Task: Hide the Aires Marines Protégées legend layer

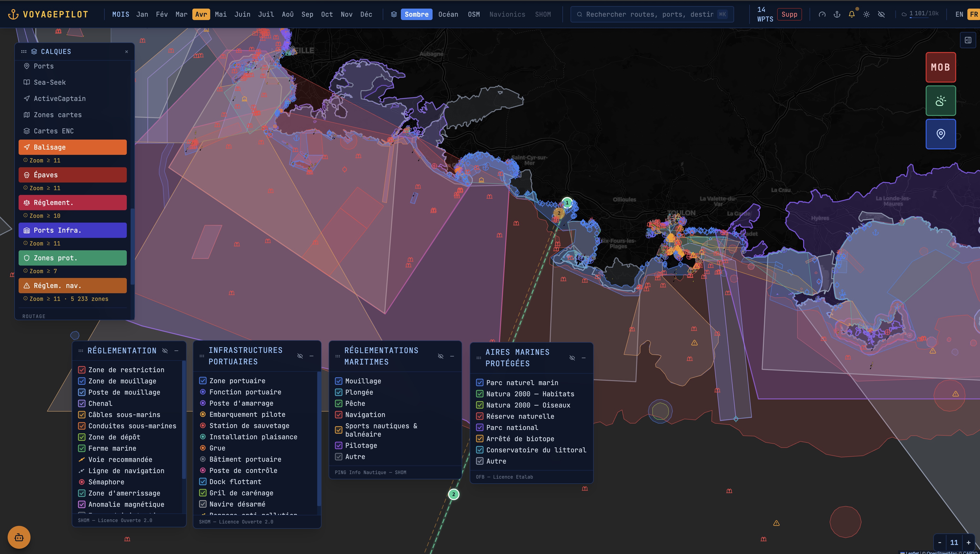Action: coord(572,358)
